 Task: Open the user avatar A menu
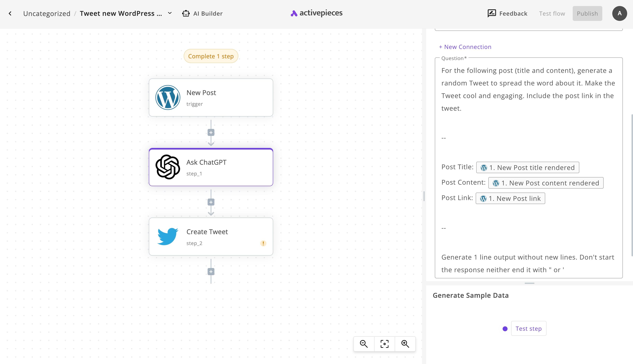click(619, 14)
